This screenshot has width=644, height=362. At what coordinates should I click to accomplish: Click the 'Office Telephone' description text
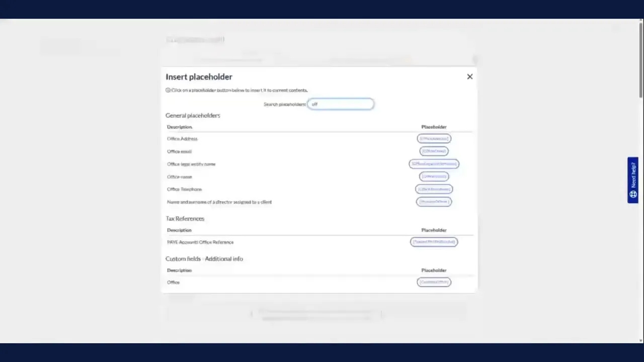coord(184,189)
